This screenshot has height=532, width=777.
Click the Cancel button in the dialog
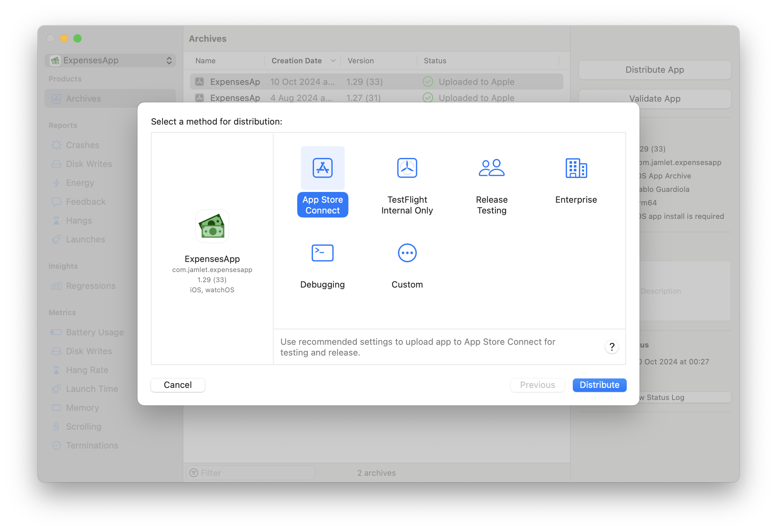[x=178, y=385]
